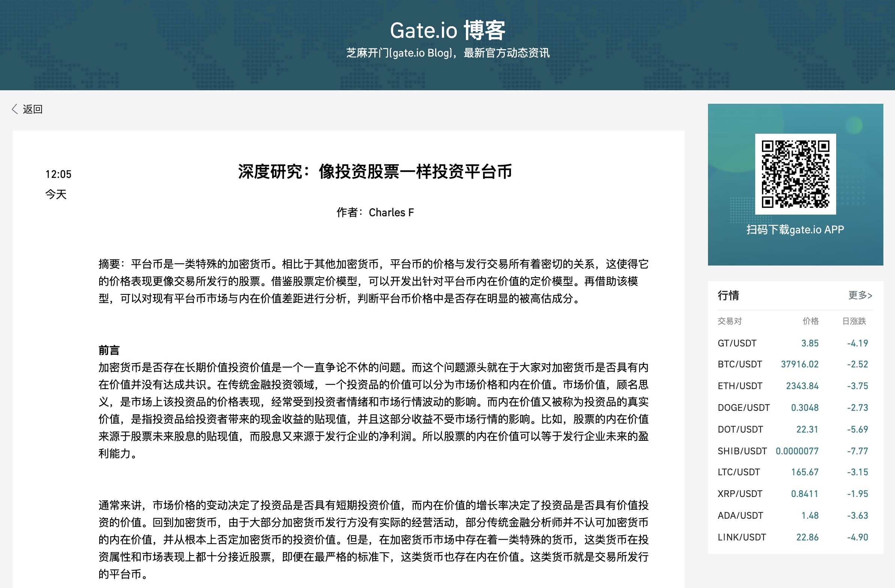Click the ETH price 2343.84
The width and height of the screenshot is (895, 588).
(x=802, y=386)
